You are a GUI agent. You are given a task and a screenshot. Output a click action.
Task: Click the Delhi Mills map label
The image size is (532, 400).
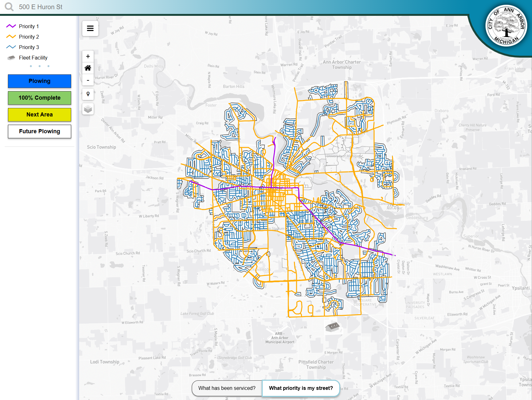click(x=153, y=66)
